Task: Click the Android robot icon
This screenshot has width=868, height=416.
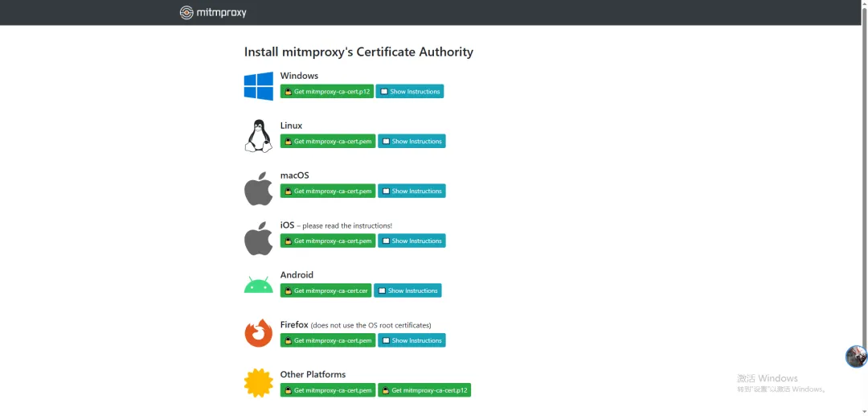Action: pyautogui.click(x=259, y=285)
